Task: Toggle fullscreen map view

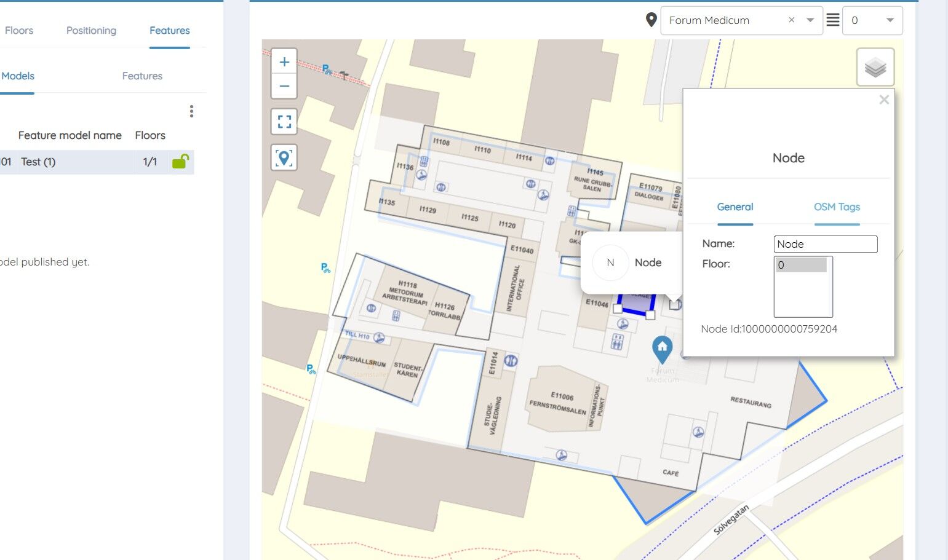Action: tap(284, 122)
